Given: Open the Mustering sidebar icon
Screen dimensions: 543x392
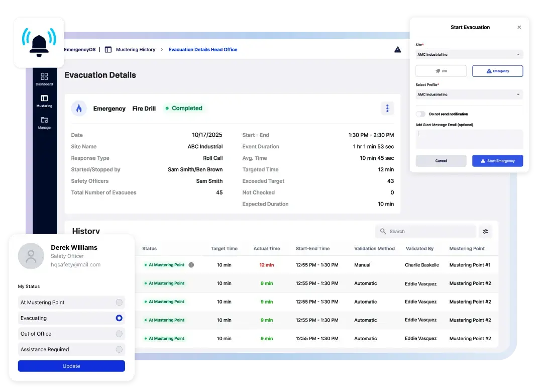Looking at the screenshot, I should 44,101.
